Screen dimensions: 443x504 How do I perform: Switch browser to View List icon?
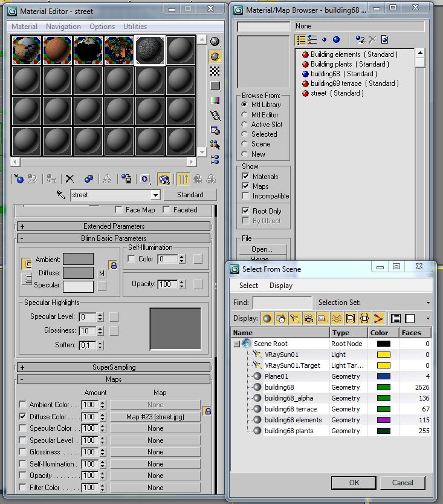[x=301, y=40]
